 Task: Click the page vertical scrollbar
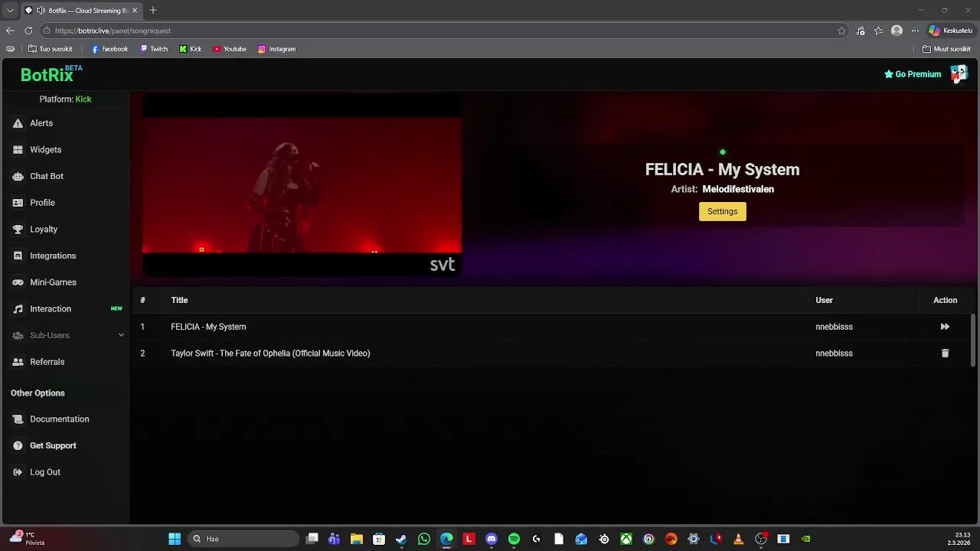[973, 341]
